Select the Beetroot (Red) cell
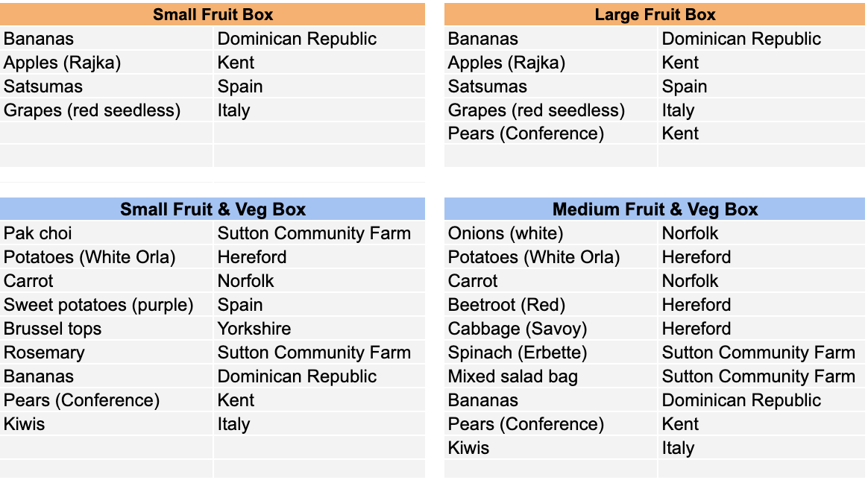 [551, 305]
